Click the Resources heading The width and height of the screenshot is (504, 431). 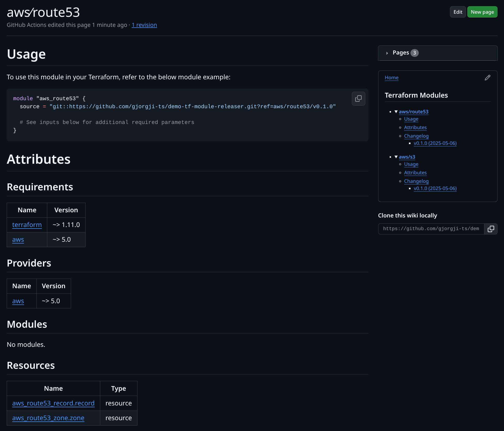point(31,365)
